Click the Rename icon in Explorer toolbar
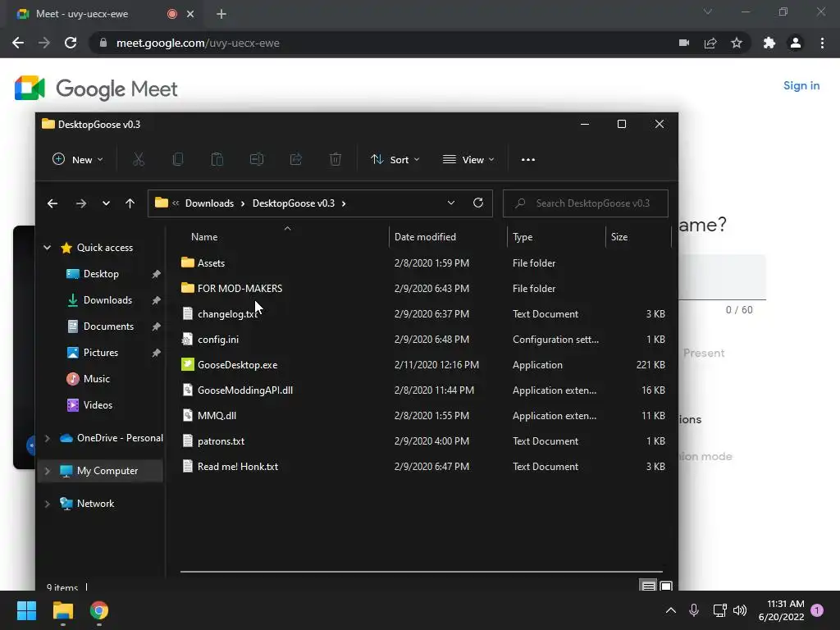 257,160
